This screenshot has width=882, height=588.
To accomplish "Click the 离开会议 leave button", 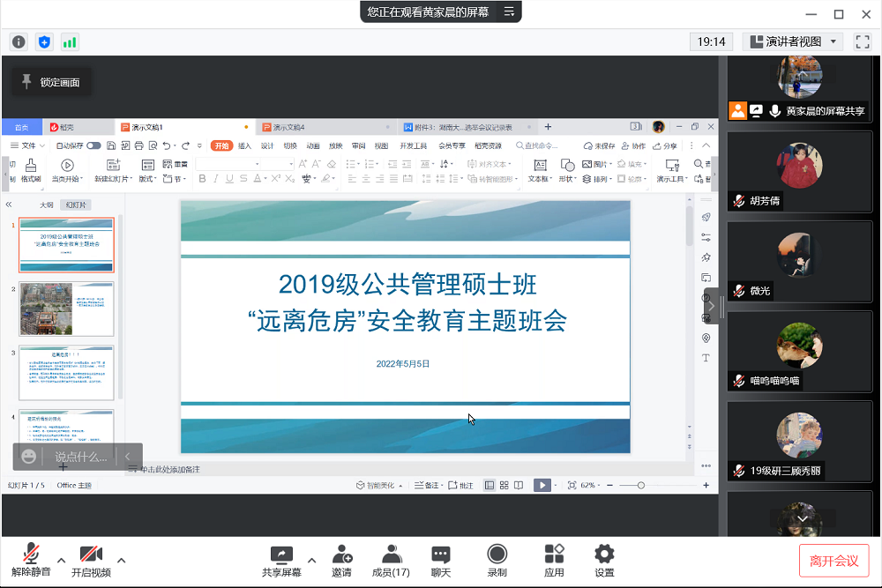I will click(833, 561).
